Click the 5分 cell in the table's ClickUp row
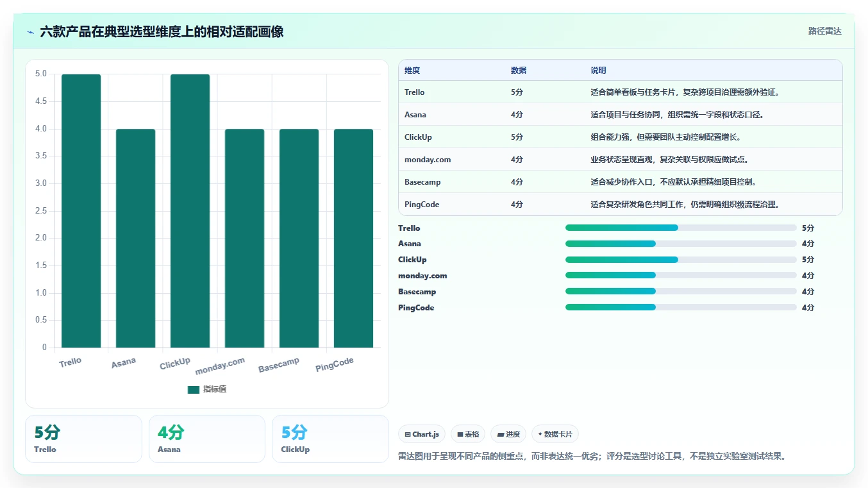The image size is (868, 488). [517, 137]
